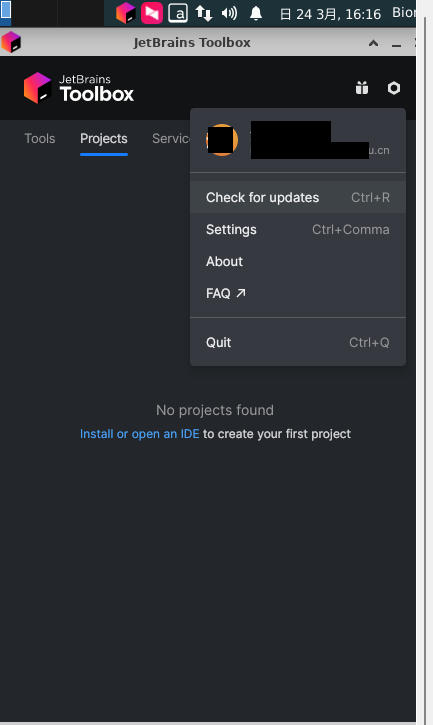Click the pink tray application icon
The image size is (433, 725).
(152, 13)
